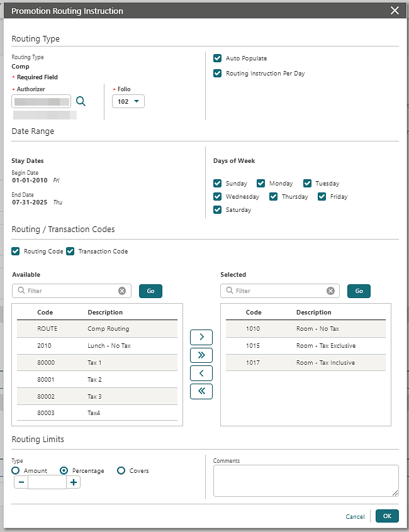Decrease routing limit with minus button
409x532 pixels.
pos(21,482)
